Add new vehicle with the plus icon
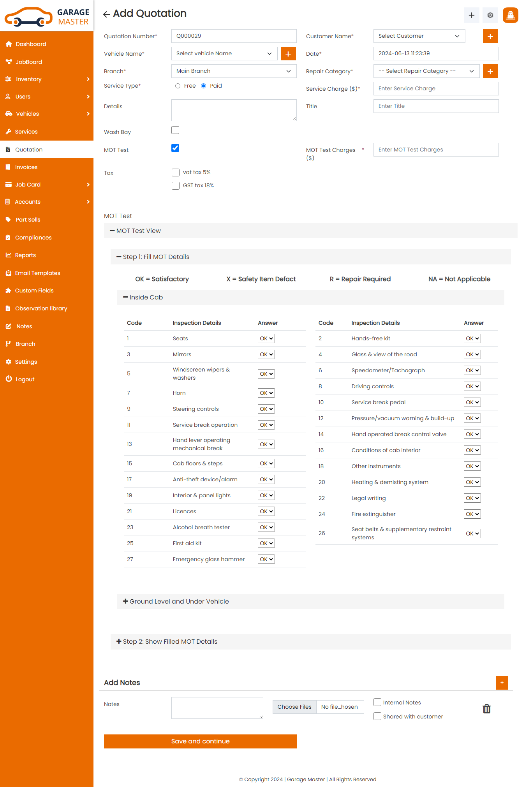The image size is (532, 787). coord(288,54)
